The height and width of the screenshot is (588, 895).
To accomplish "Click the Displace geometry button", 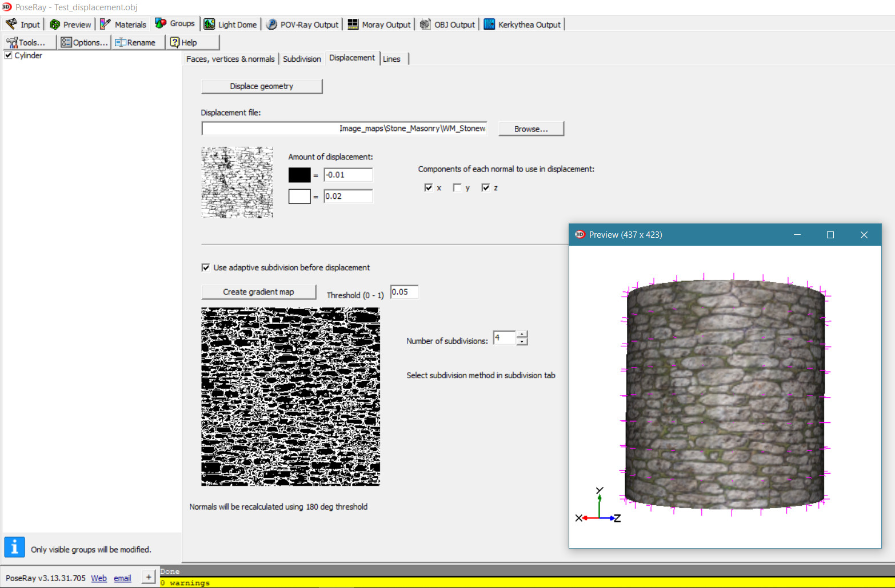I will (262, 86).
